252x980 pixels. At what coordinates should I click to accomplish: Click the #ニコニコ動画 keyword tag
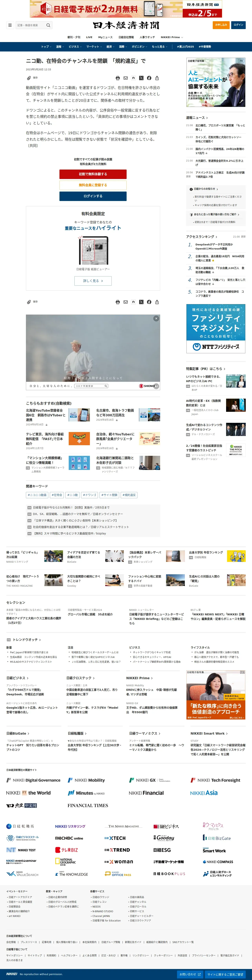click(x=37, y=495)
